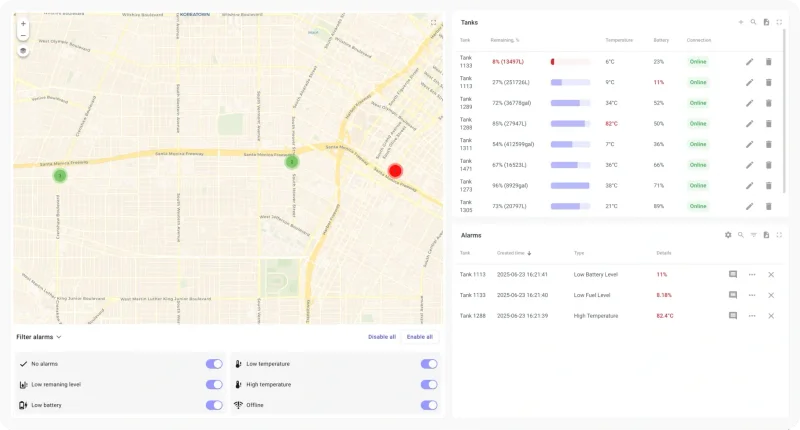Open comments for the Tank 1133 alarm
Viewport: 800px width, 430px height.
733,295
